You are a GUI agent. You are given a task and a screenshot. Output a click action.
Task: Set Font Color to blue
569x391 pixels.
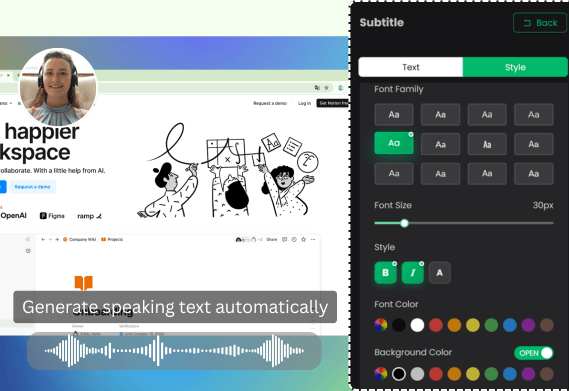510,325
